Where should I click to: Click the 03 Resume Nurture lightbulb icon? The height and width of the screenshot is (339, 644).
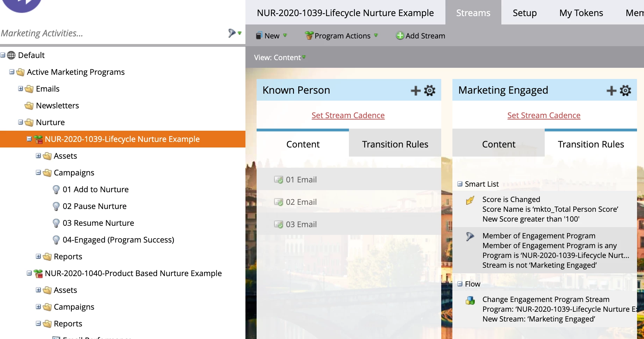56,223
